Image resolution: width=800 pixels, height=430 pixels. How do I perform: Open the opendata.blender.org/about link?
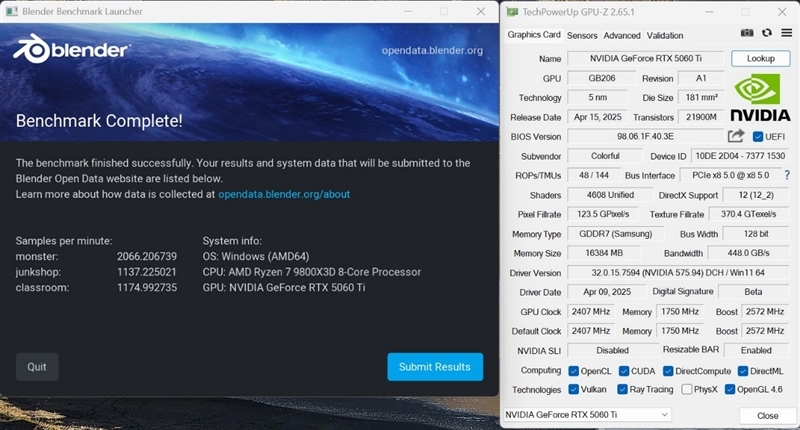pos(284,194)
